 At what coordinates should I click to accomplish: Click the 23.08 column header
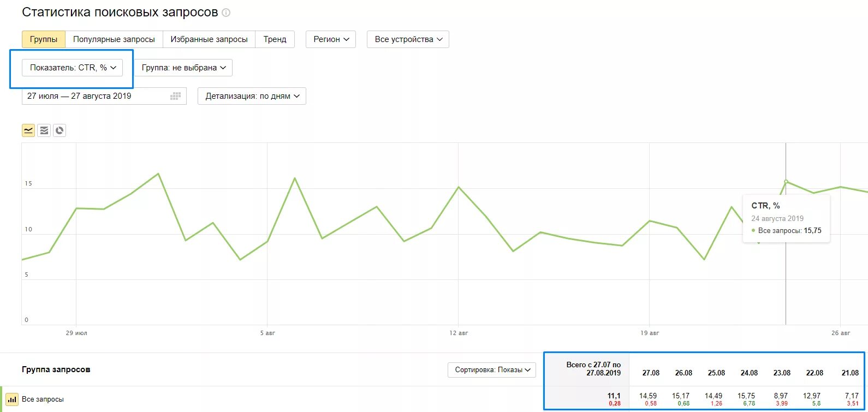click(x=782, y=373)
